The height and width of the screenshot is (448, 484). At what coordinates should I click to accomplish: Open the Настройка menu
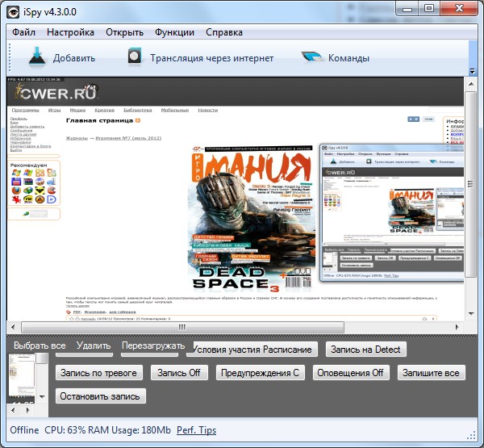(x=70, y=32)
